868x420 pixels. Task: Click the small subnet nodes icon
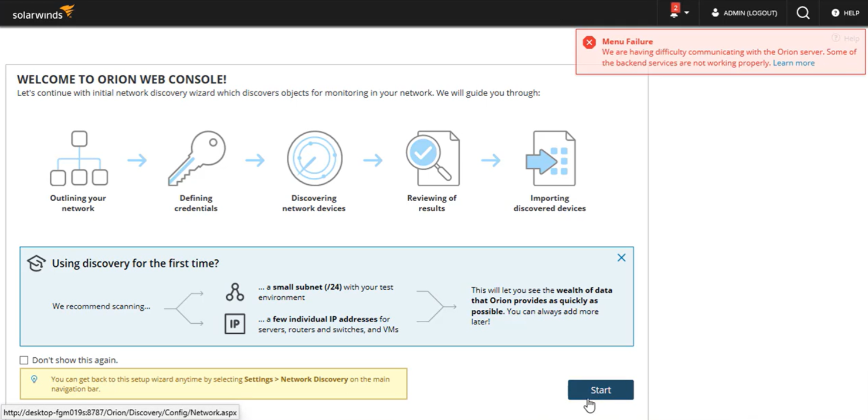pos(235,291)
